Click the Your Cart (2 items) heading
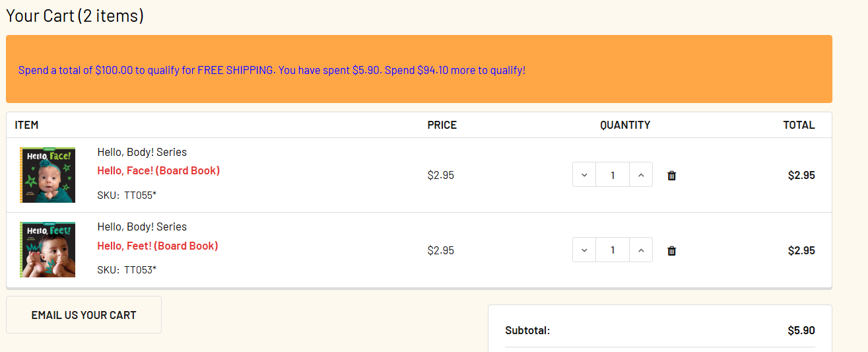The width and height of the screenshot is (868, 352). coord(75,16)
